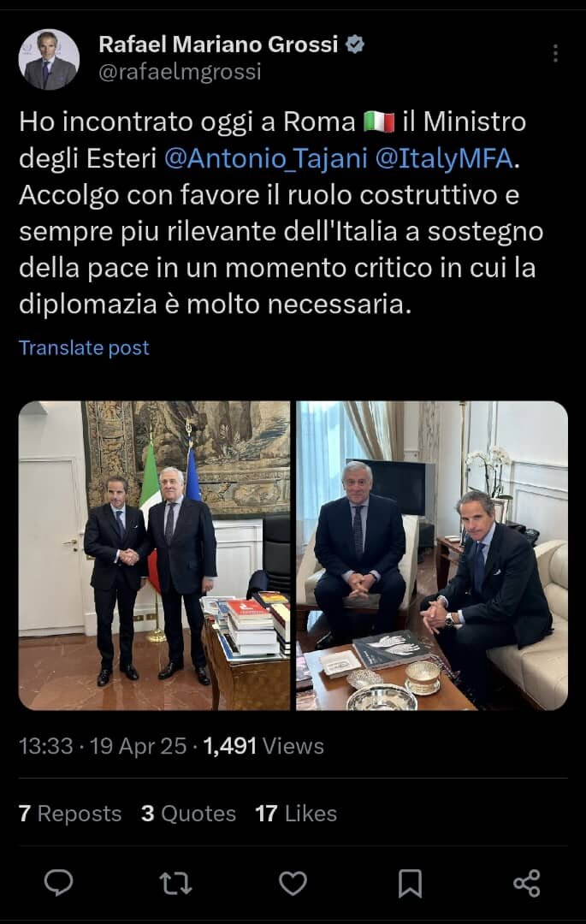Show the 17 Likes list
Screen dimensions: 586x924
296,814
